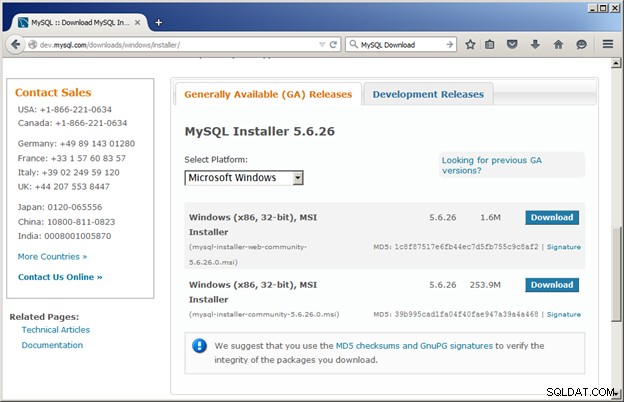Open Looking for previous GA versions link

[x=491, y=165]
